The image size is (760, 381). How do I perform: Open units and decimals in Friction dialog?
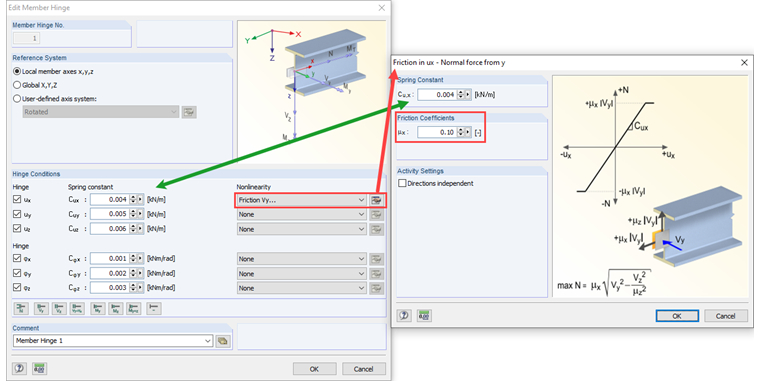424,316
